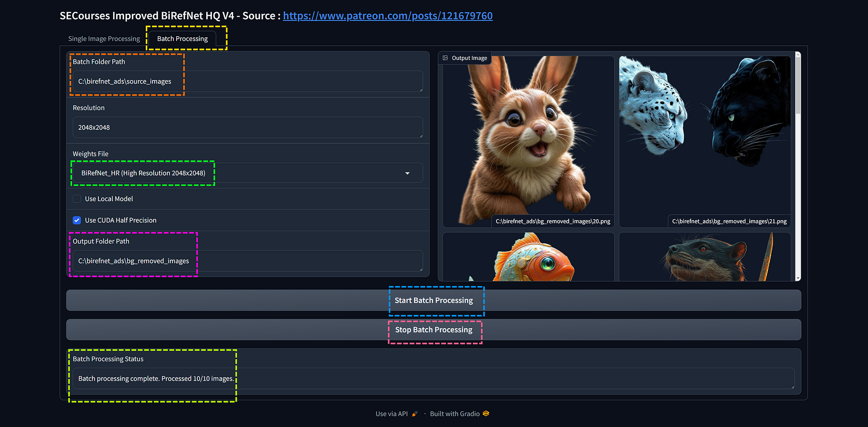This screenshot has height=427, width=868.
Task: Click the Weights File dropdown arrow
Action: coord(407,173)
